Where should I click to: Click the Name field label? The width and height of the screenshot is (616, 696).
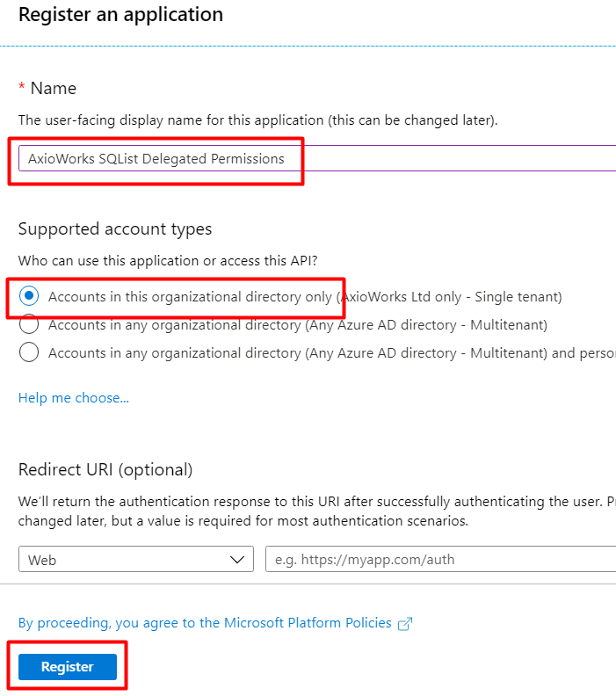click(x=54, y=89)
